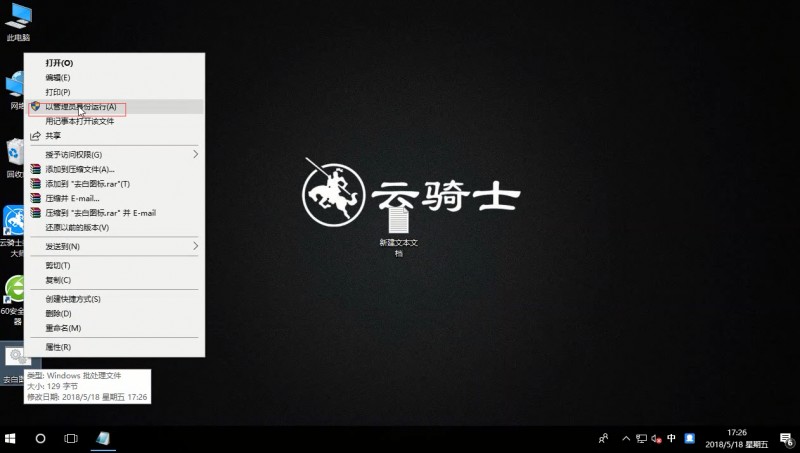Expand arrow next to 发送到(N)
The height and width of the screenshot is (453, 800).
point(195,246)
